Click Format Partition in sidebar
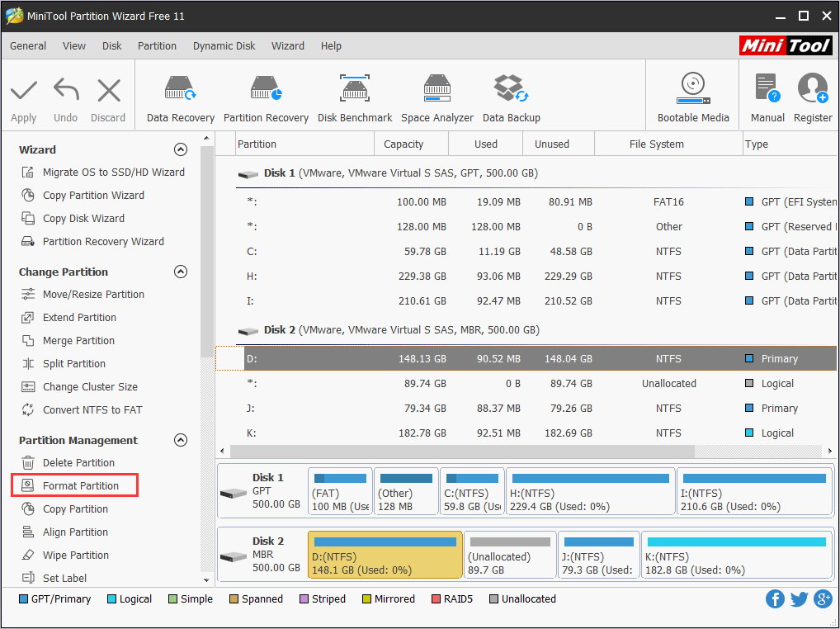The width and height of the screenshot is (840, 629). point(80,486)
